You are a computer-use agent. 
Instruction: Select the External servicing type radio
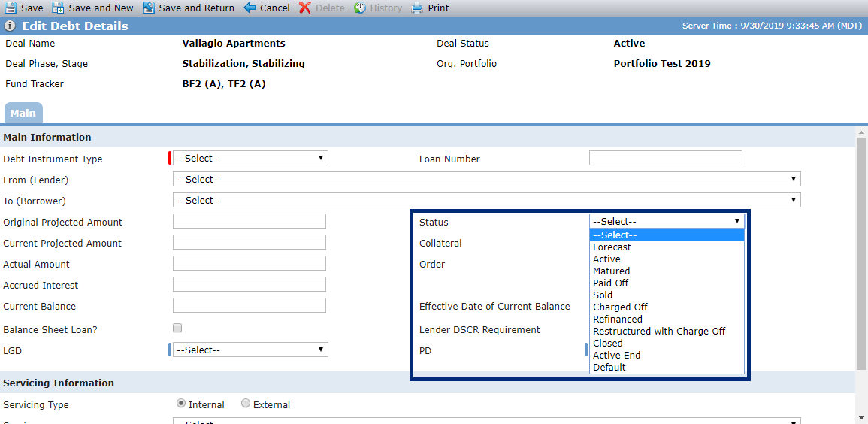pyautogui.click(x=246, y=404)
